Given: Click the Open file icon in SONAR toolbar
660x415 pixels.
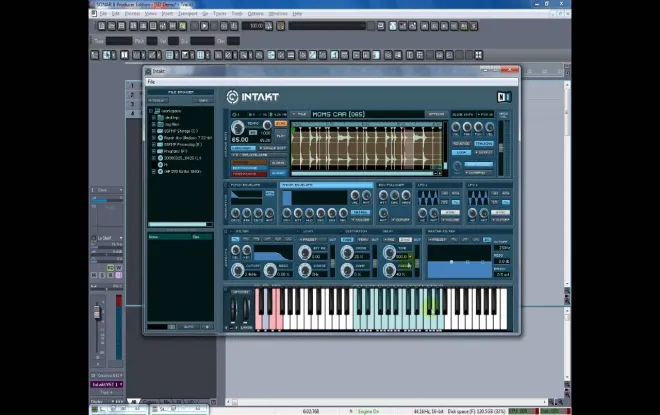Looking at the screenshot, I should click(112, 26).
